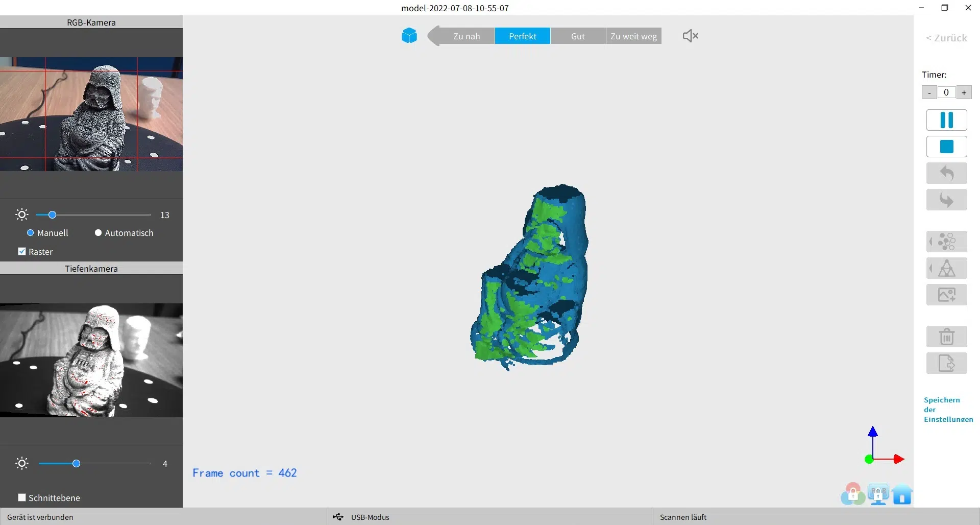Go back with the Zurück link
The width and height of the screenshot is (980, 525).
click(946, 38)
